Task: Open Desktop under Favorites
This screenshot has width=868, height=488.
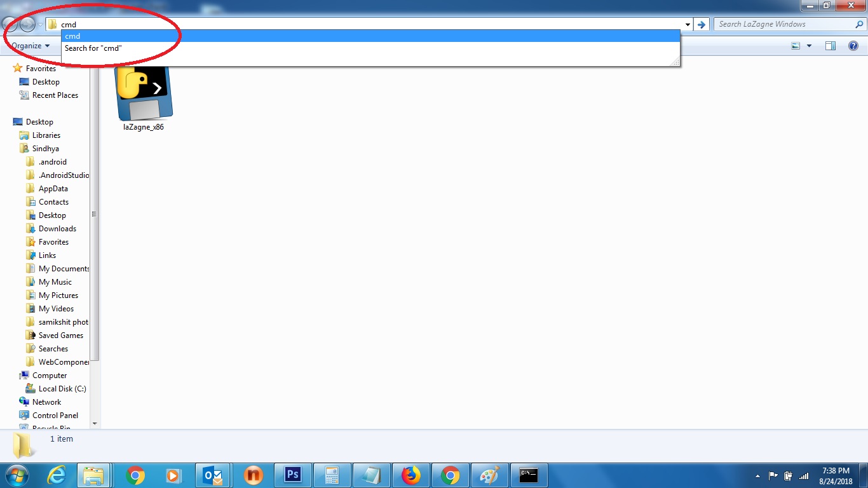Action: [x=46, y=82]
